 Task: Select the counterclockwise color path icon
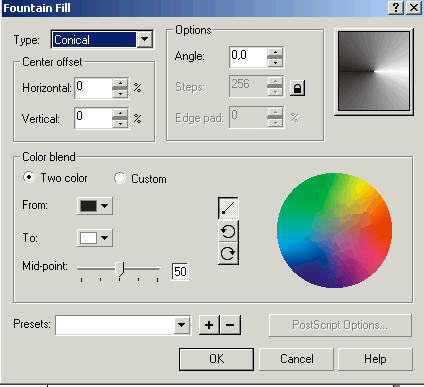click(x=228, y=231)
